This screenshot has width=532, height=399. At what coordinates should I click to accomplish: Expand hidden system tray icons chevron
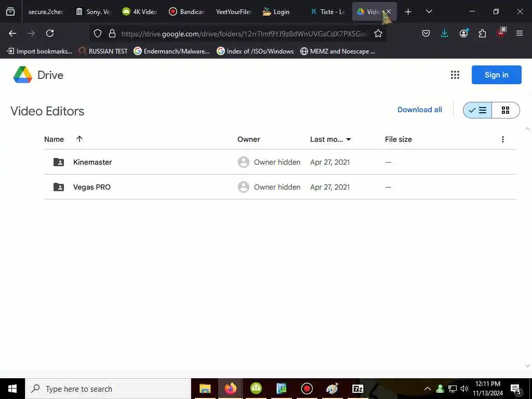point(428,389)
